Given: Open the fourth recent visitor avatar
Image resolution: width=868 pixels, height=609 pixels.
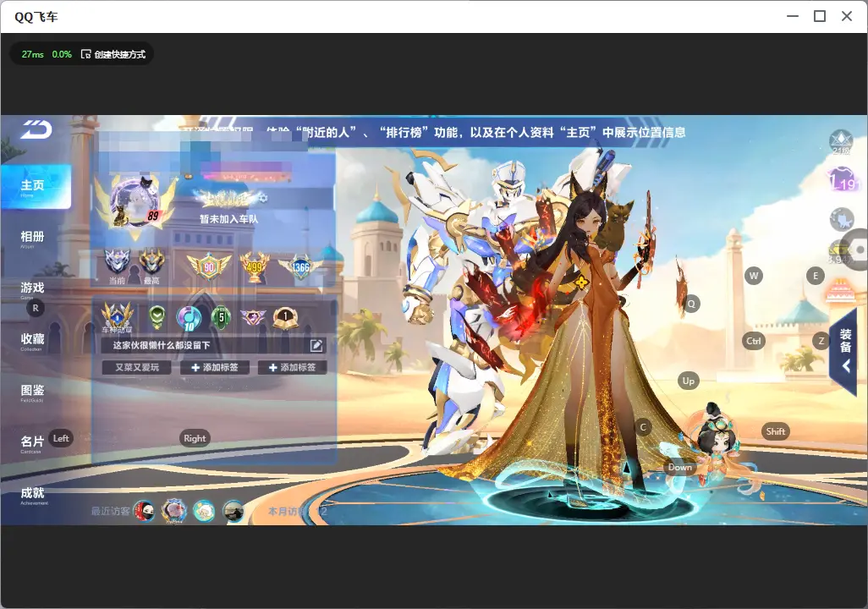Looking at the screenshot, I should point(233,511).
